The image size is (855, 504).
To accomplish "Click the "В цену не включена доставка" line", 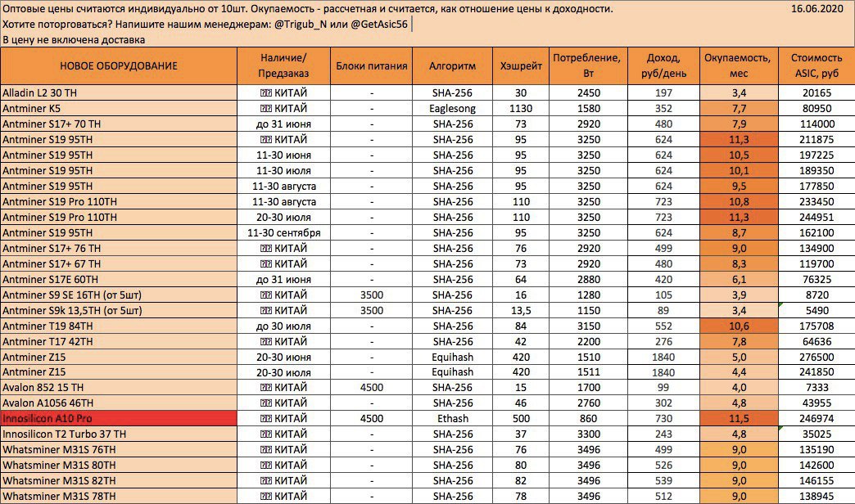I will pyautogui.click(x=74, y=40).
